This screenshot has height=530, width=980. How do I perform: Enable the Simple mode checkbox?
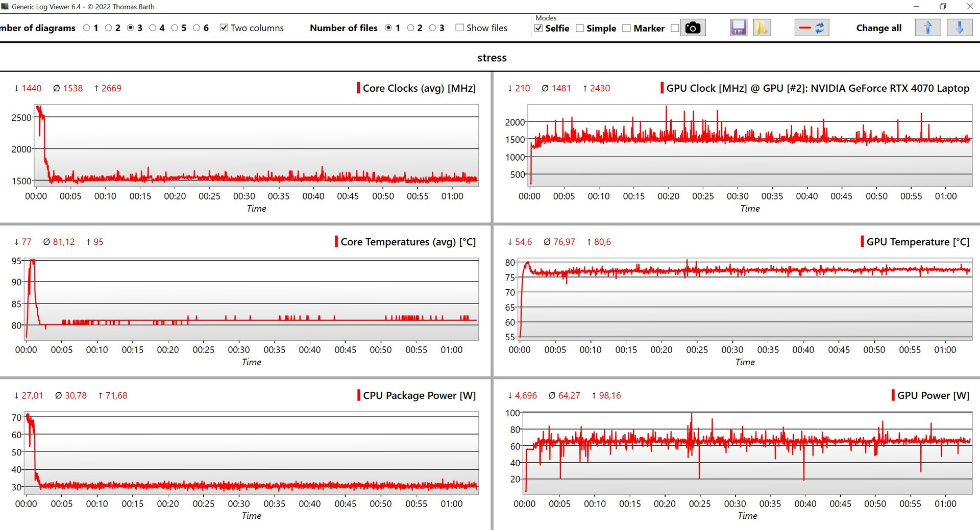(580, 29)
